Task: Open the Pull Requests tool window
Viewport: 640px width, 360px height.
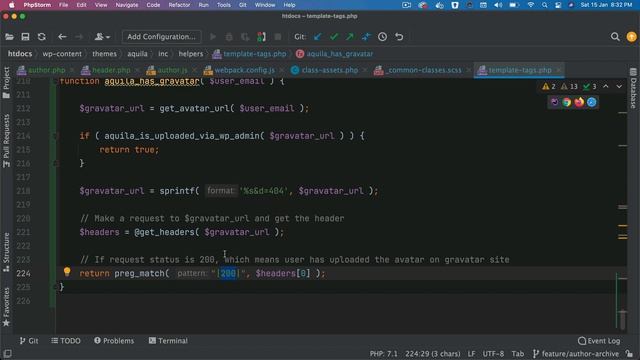Action: click(6, 141)
